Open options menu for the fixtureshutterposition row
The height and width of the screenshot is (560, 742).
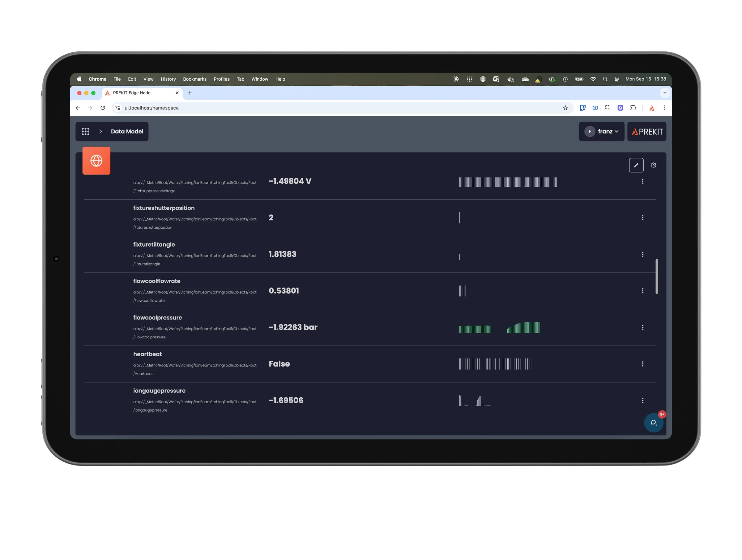point(642,218)
